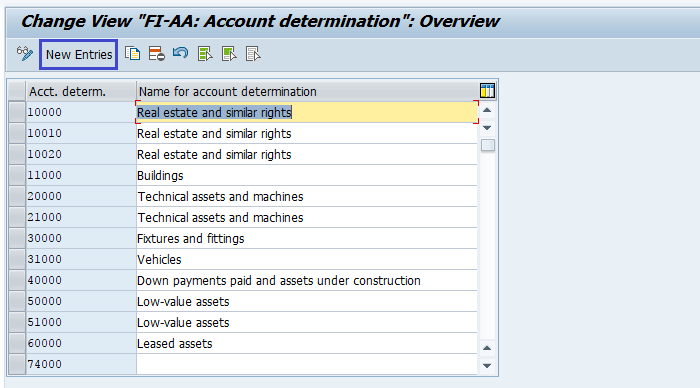Select the row marker for 21000
Screen dimensions: 700x388
[17, 217]
